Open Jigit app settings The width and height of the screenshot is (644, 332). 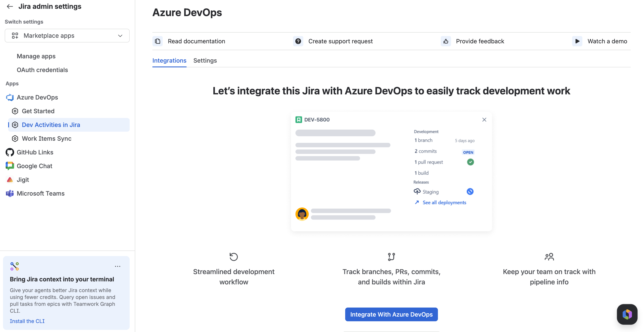coord(23,180)
